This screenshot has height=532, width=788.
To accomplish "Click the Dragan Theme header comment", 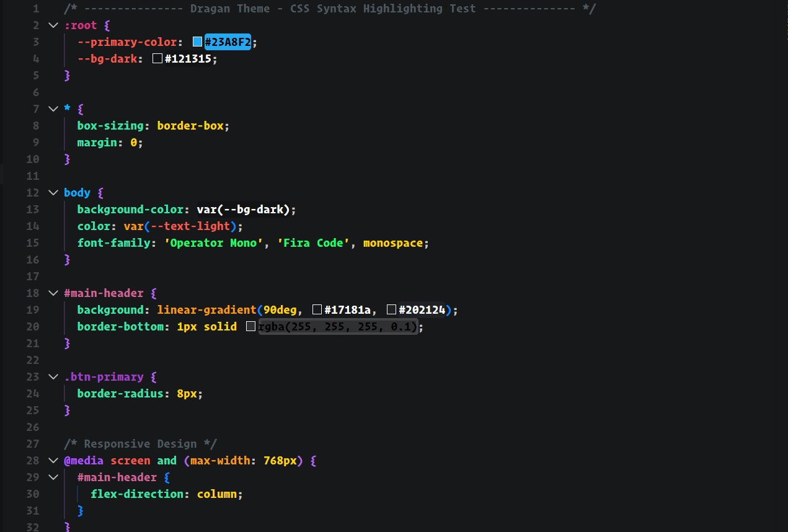I will tap(330, 9).
